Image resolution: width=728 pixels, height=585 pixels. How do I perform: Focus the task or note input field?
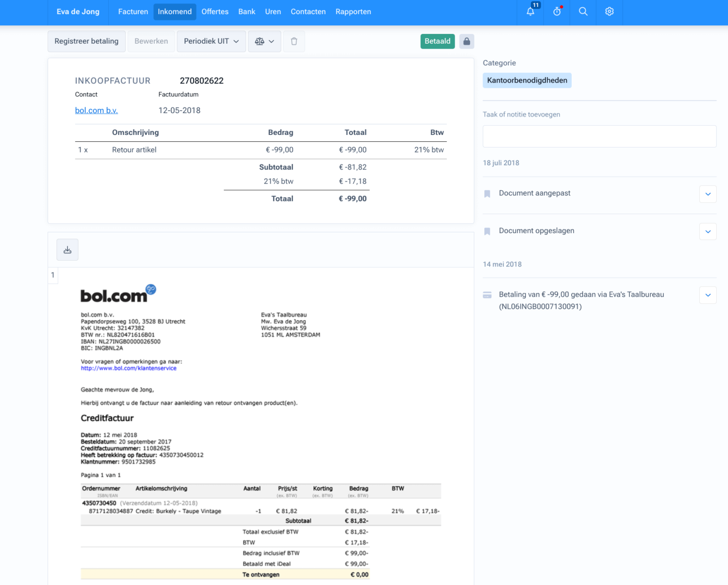pyautogui.click(x=599, y=136)
